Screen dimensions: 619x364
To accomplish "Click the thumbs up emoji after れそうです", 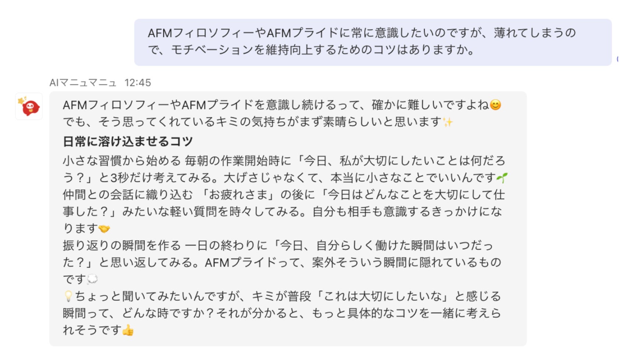I will pos(128,330).
